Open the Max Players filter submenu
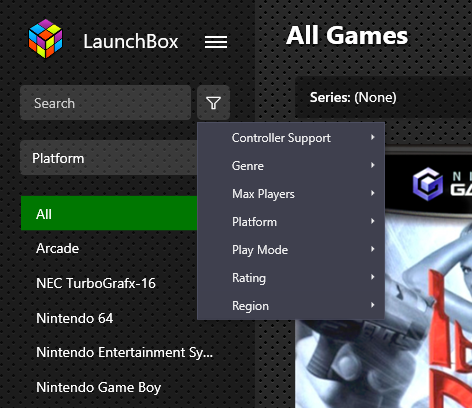This screenshot has height=408, width=472. pyautogui.click(x=291, y=194)
